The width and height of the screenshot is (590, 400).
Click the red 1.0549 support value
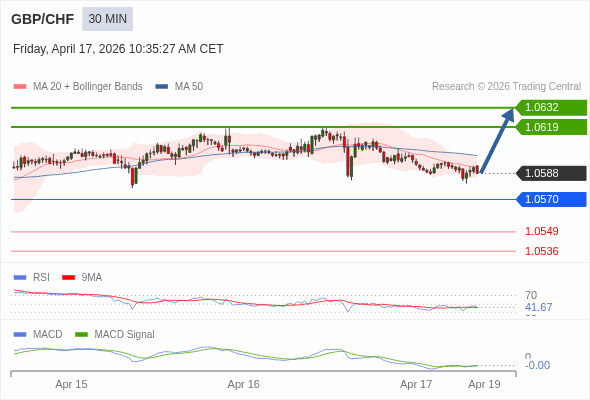coord(541,231)
